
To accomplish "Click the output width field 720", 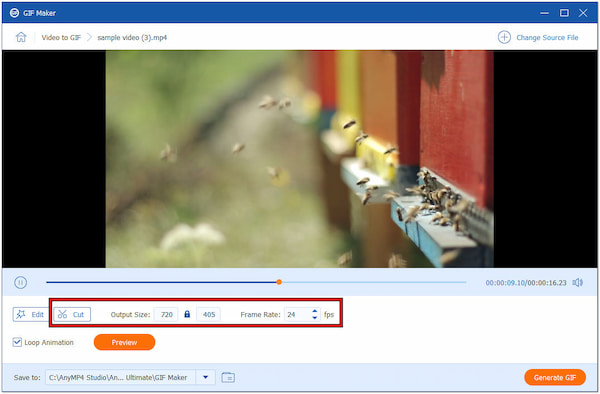I will click(x=166, y=314).
